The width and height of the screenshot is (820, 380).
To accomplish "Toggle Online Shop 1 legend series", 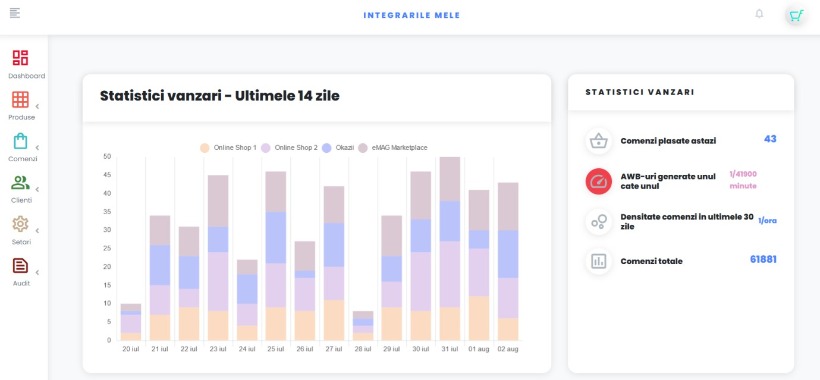I will click(x=228, y=148).
